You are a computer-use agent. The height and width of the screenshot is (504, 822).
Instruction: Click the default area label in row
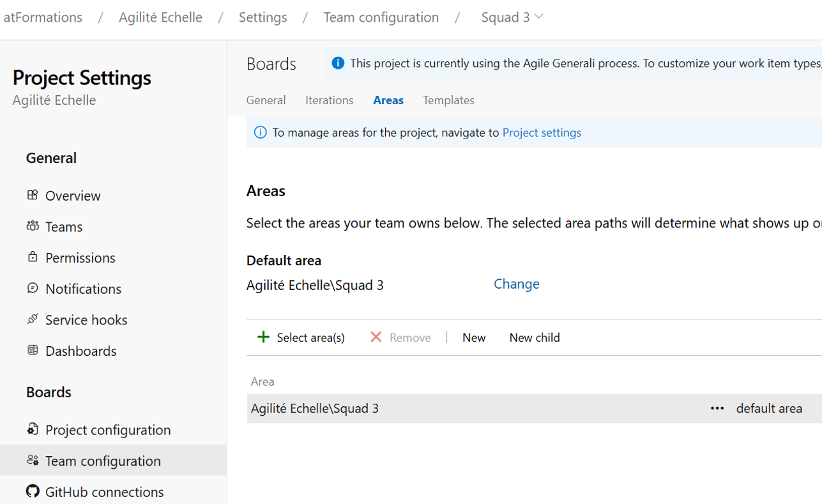coord(769,408)
